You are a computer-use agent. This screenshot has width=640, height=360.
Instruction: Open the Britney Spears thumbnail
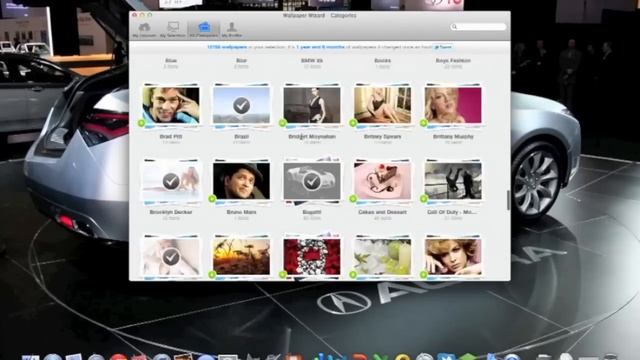382,105
